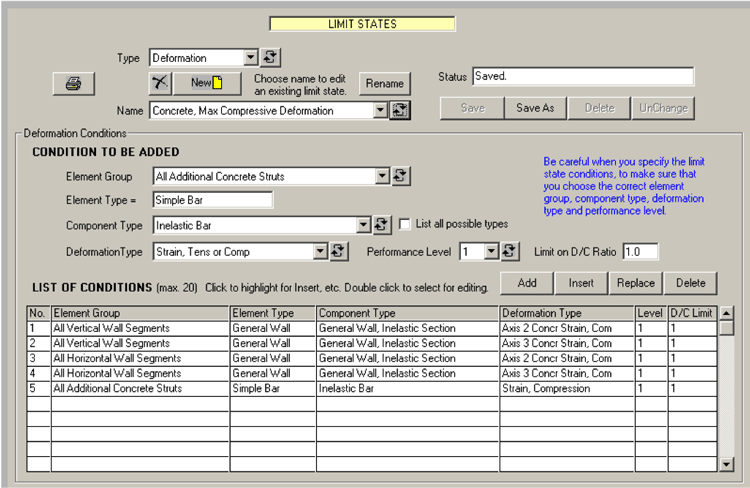Select row 3 All Horizontal Wall Segments
The height and width of the screenshot is (488, 750).
[140, 358]
